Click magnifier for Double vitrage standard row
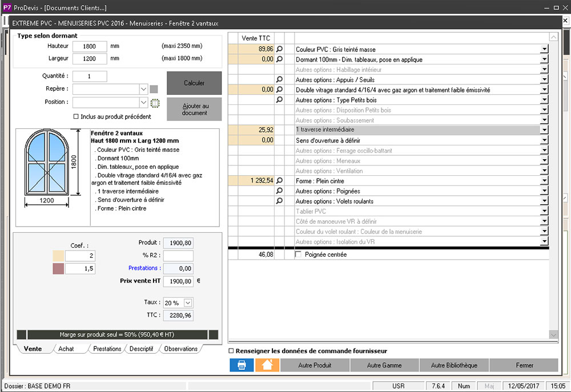This screenshot has width=571, height=392. (279, 90)
